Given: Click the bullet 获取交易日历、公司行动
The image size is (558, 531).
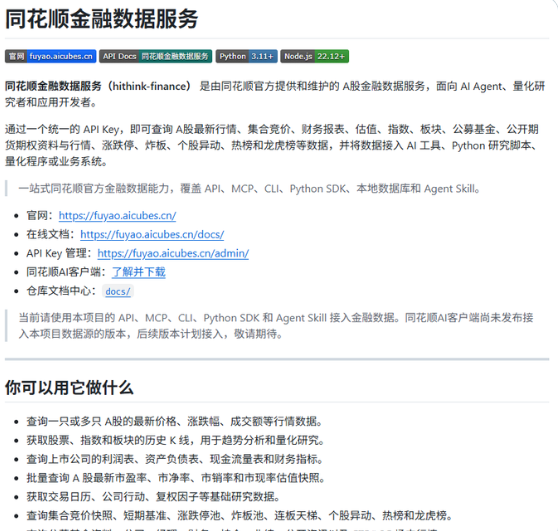Looking at the screenshot, I should pyautogui.click(x=153, y=497).
